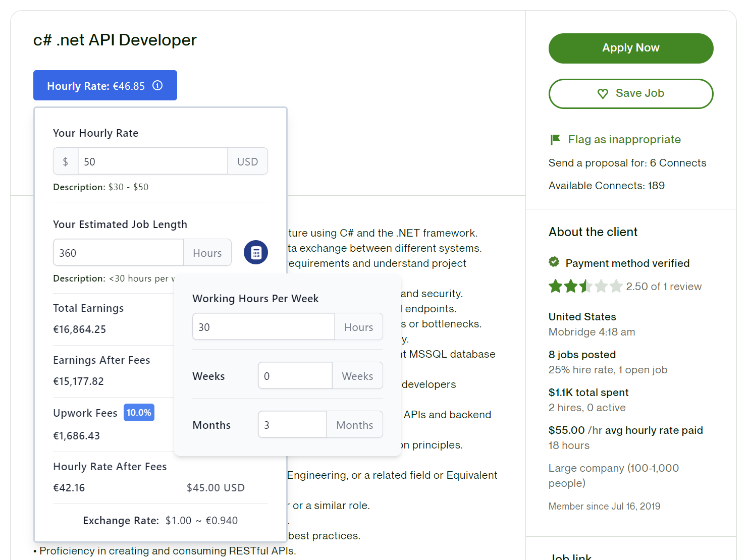Select the Total Earnings value €16,864.25
The height and width of the screenshot is (560, 750).
80,329
